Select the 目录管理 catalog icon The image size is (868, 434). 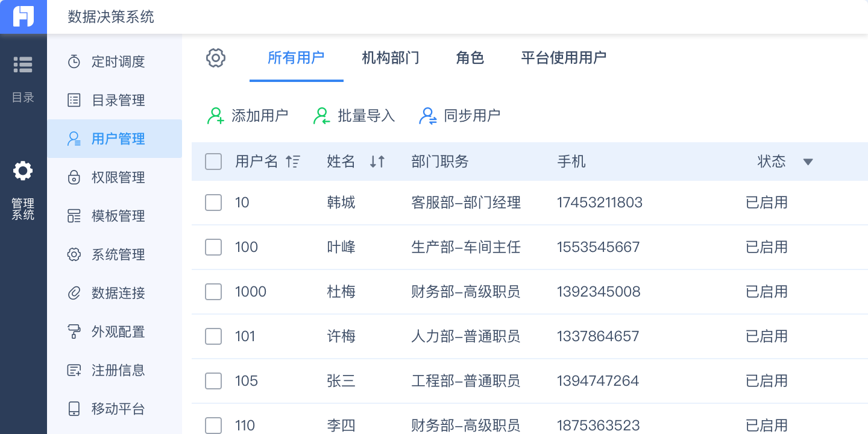point(74,100)
